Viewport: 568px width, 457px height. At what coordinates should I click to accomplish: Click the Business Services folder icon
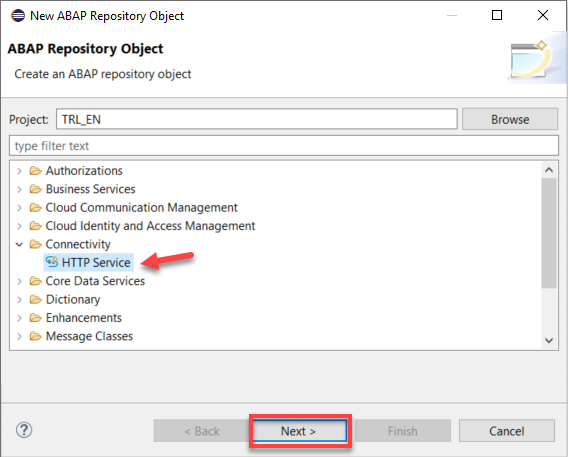click(36, 189)
